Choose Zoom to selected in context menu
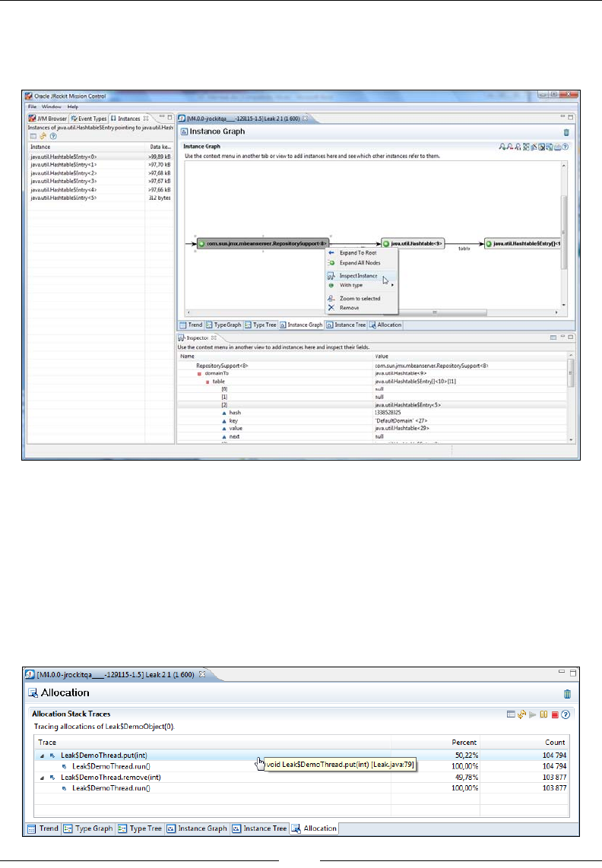 [x=360, y=299]
